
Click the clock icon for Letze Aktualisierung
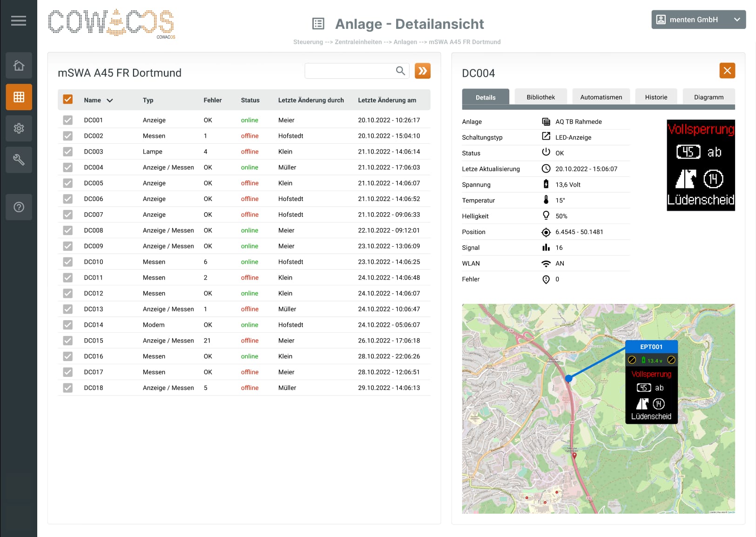(546, 168)
